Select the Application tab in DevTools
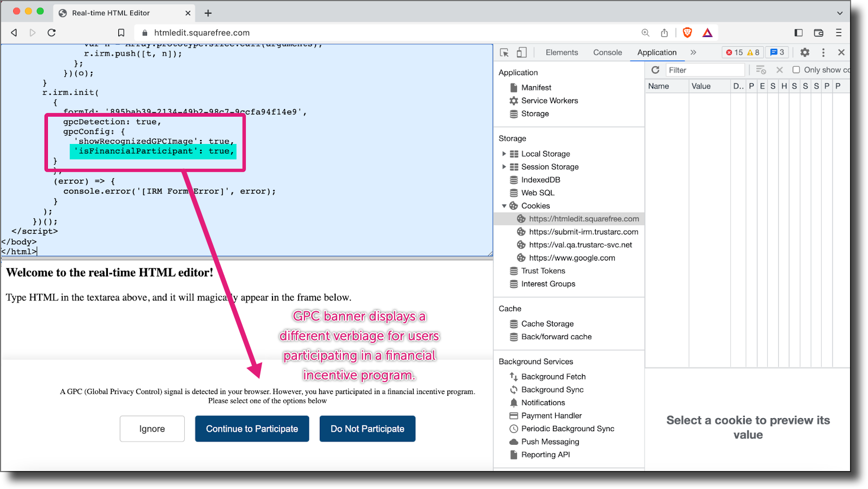The width and height of the screenshot is (868, 489). pyautogui.click(x=657, y=52)
